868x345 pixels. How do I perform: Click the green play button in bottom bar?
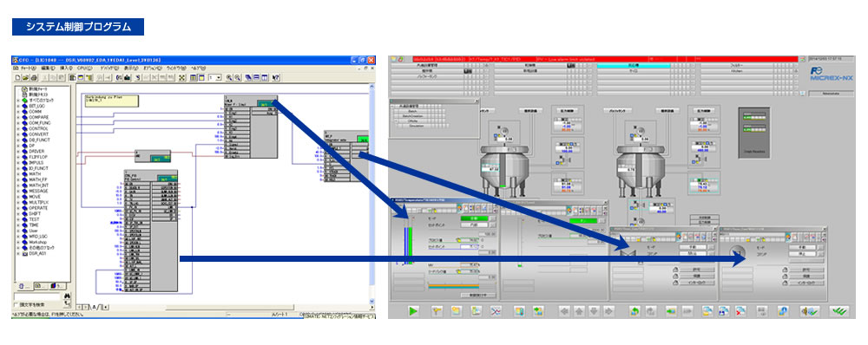pyautogui.click(x=413, y=310)
